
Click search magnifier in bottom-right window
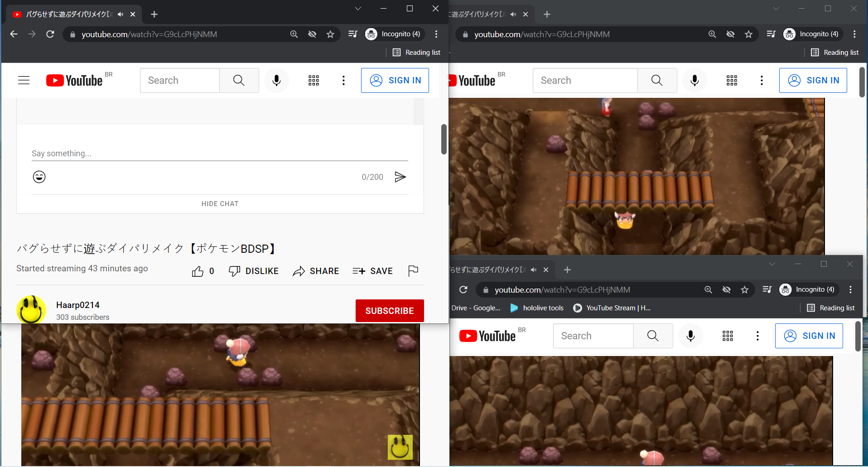[653, 336]
